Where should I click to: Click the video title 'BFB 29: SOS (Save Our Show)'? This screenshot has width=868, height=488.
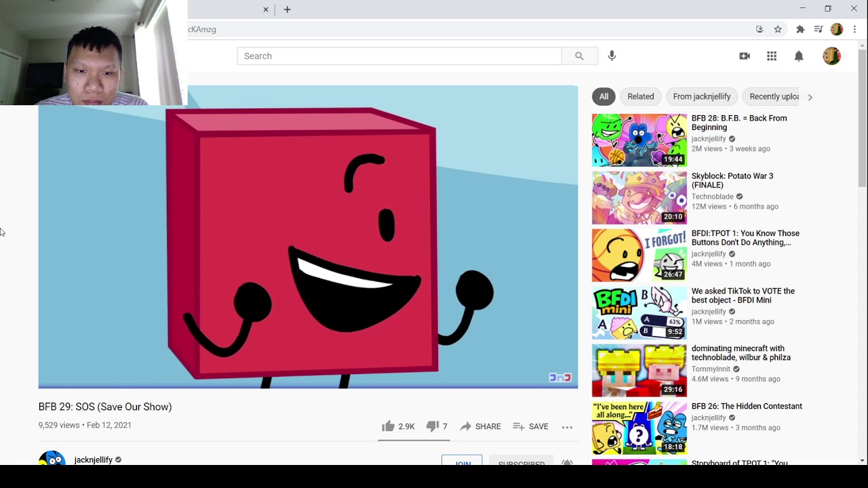(105, 407)
